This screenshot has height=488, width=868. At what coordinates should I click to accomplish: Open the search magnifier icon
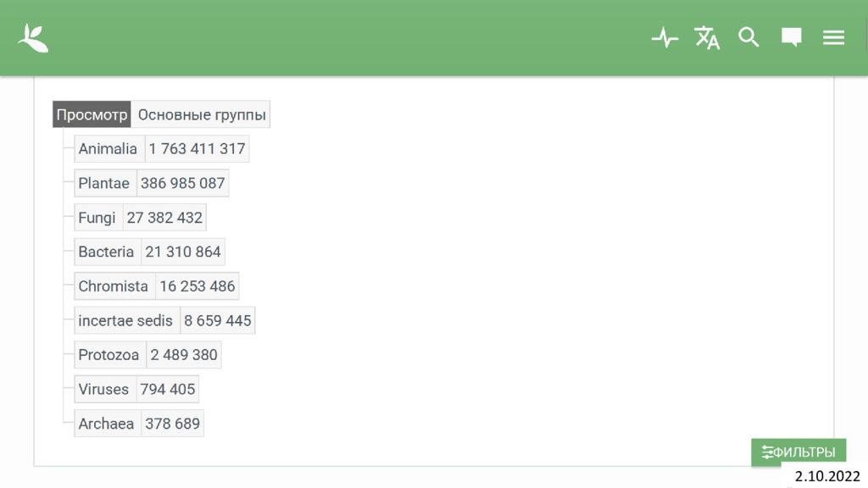point(748,37)
